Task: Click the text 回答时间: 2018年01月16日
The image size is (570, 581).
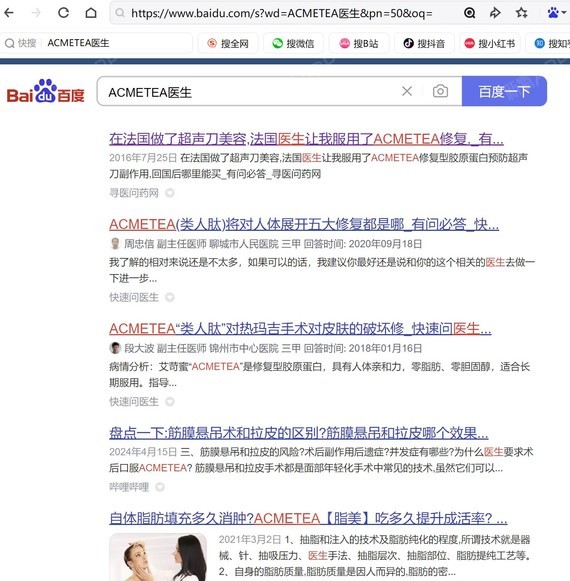Action: [x=363, y=348]
